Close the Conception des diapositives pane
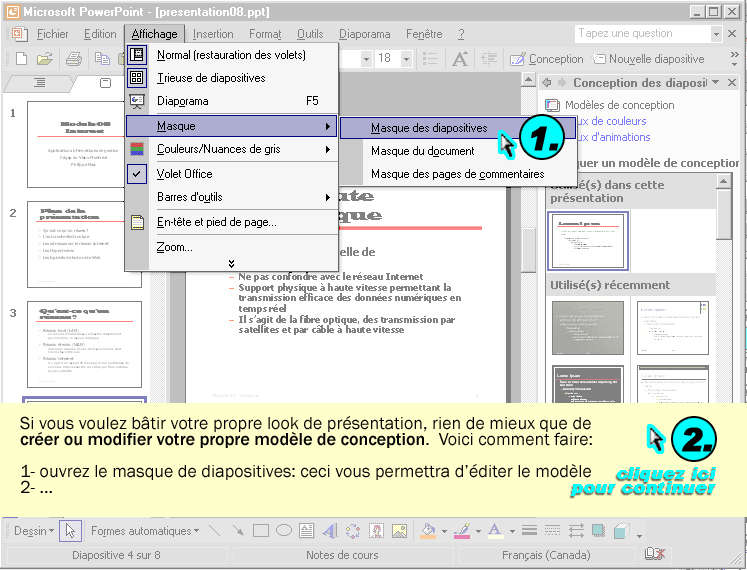This screenshot has width=747, height=570. point(732,82)
